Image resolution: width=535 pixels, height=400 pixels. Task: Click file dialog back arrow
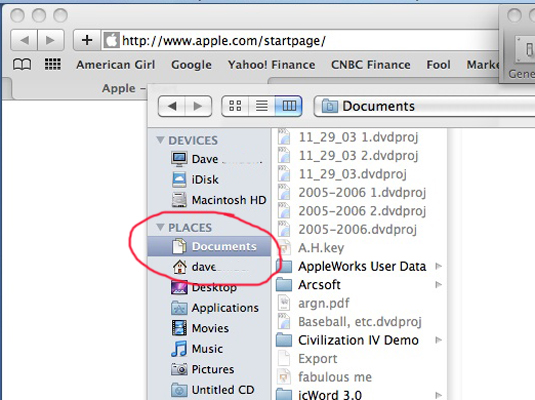pos(172,106)
